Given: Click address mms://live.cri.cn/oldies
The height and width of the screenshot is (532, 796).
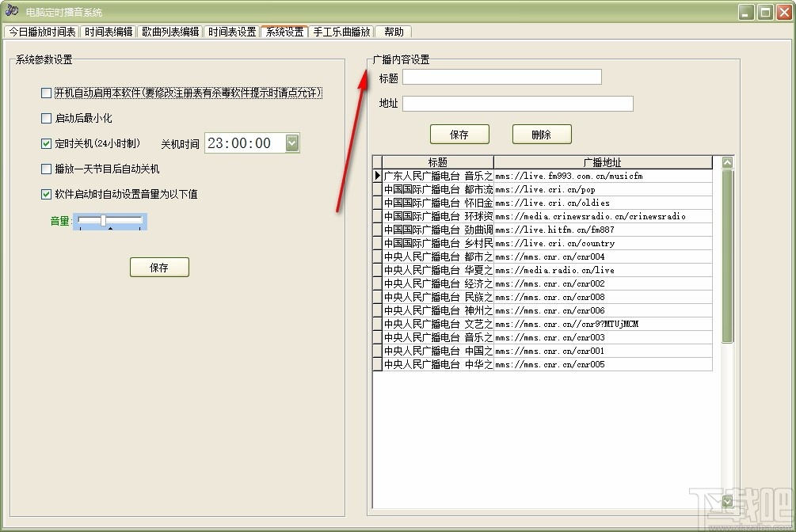Looking at the screenshot, I should [552, 203].
